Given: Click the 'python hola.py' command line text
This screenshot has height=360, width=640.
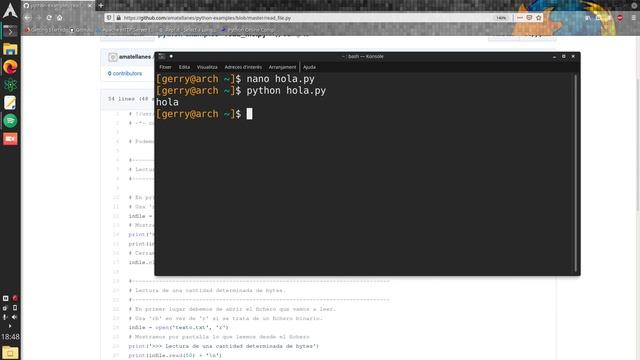Looking at the screenshot, I should click(286, 91).
